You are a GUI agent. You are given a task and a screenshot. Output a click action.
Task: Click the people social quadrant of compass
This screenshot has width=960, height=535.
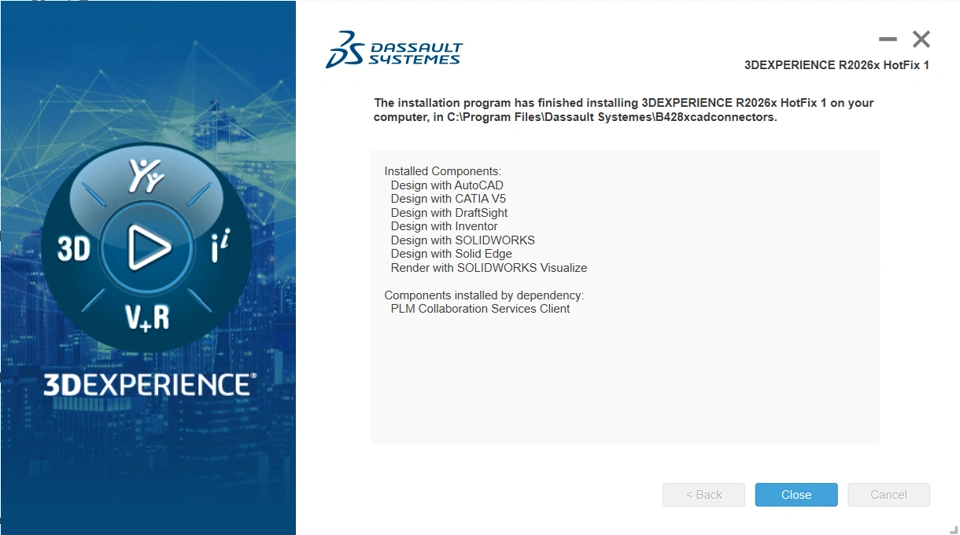click(x=146, y=175)
